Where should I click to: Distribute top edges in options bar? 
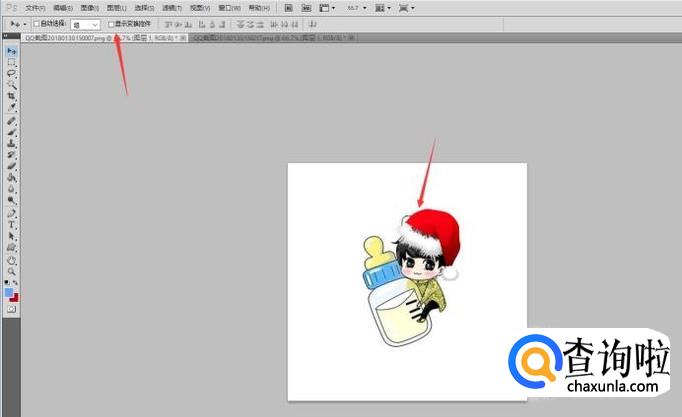click(240, 24)
